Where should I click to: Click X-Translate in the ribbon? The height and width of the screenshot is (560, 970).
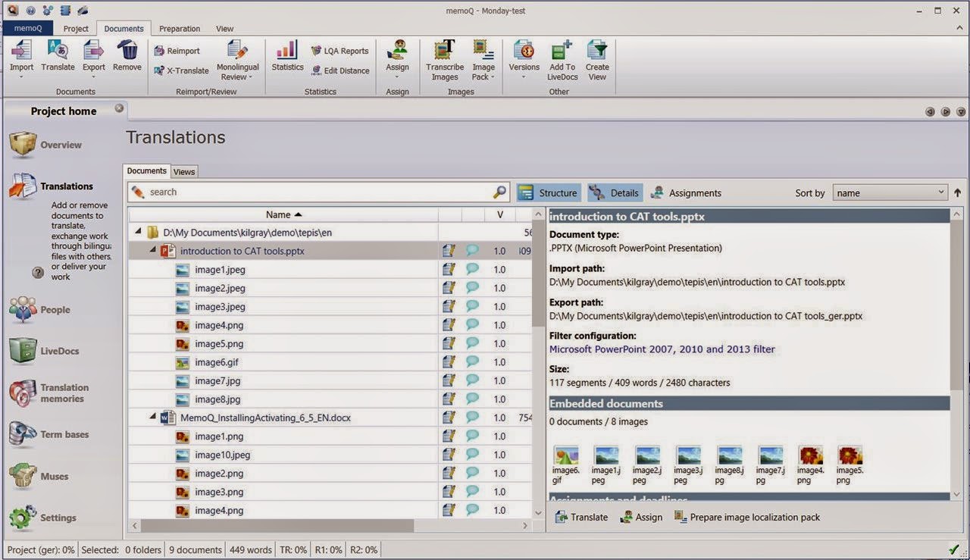pos(181,70)
